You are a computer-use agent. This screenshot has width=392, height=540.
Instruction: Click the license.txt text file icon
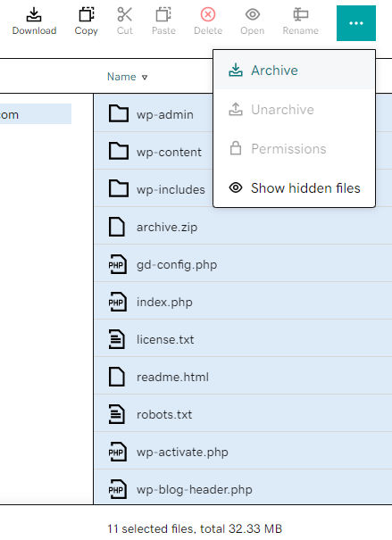[117, 339]
